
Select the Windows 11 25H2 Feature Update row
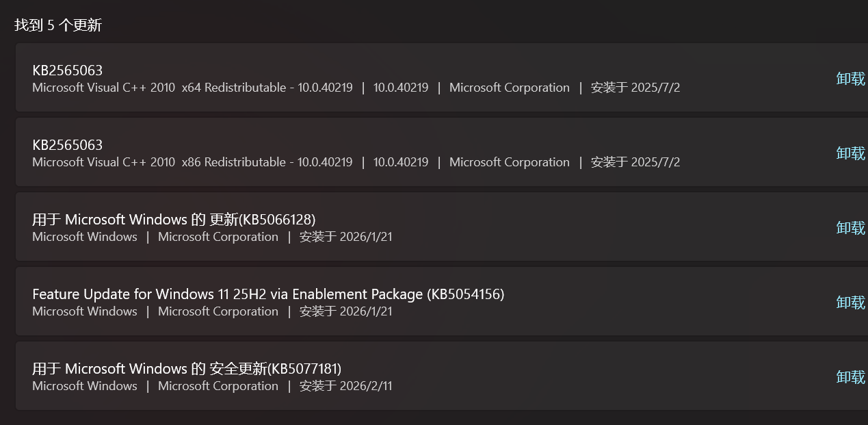tap(616, 301)
